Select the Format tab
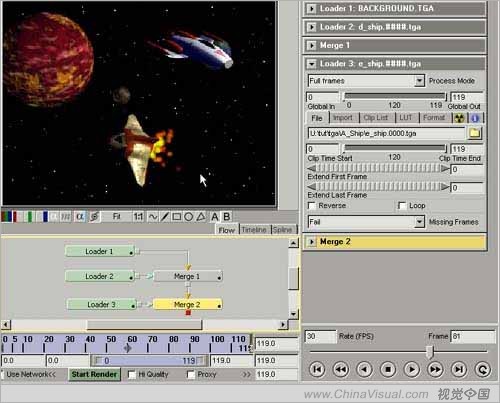500x403 pixels. (x=434, y=118)
